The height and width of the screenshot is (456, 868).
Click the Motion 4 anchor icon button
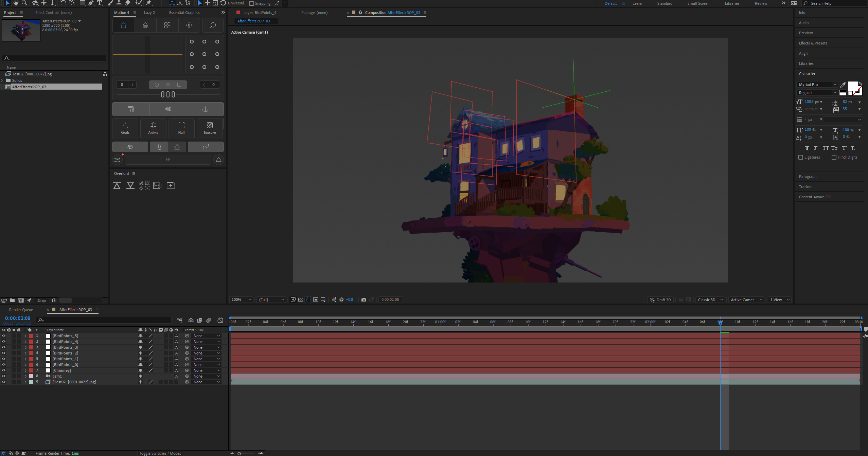(205, 109)
